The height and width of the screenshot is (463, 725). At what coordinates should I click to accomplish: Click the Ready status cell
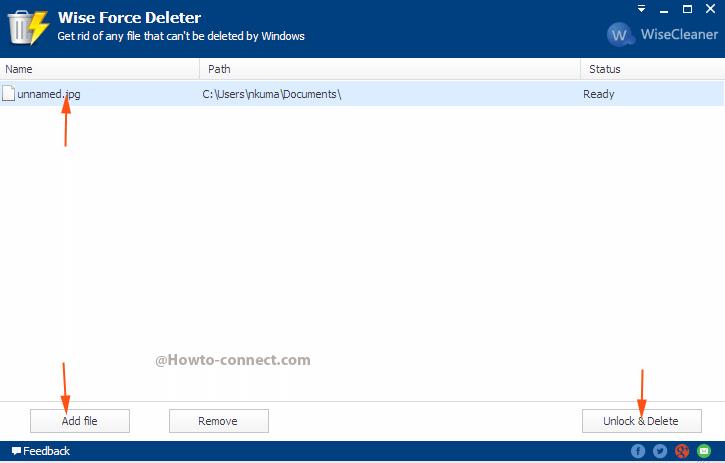pyautogui.click(x=599, y=94)
